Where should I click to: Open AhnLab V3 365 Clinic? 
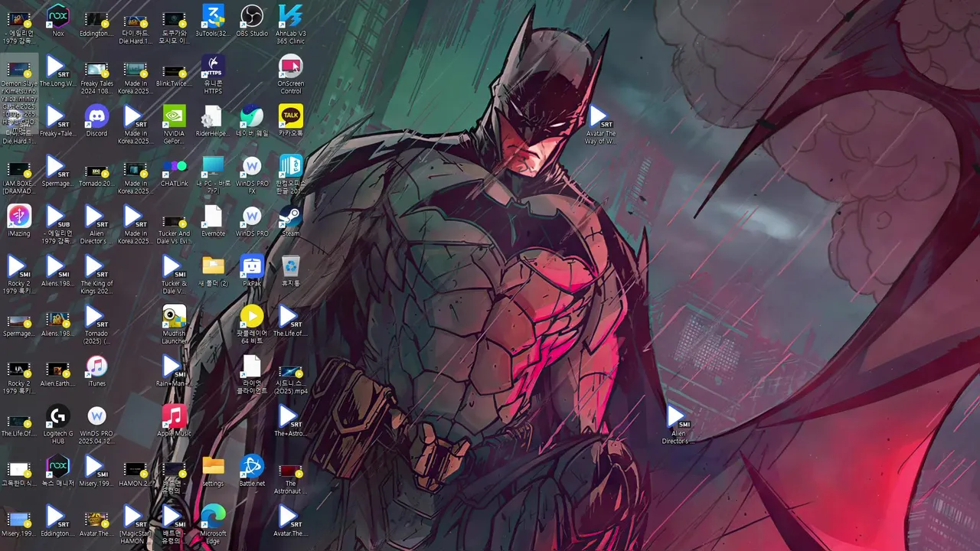pyautogui.click(x=291, y=23)
